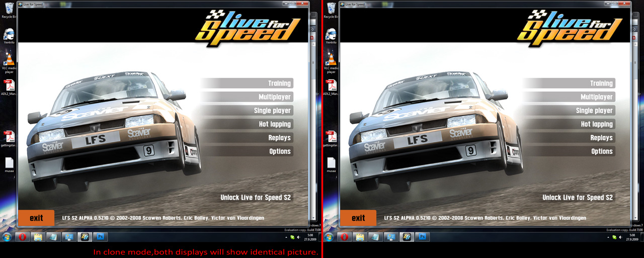Open ADL2_Manual PDF icon on right display
The height and width of the screenshot is (258, 644).
(x=331, y=88)
